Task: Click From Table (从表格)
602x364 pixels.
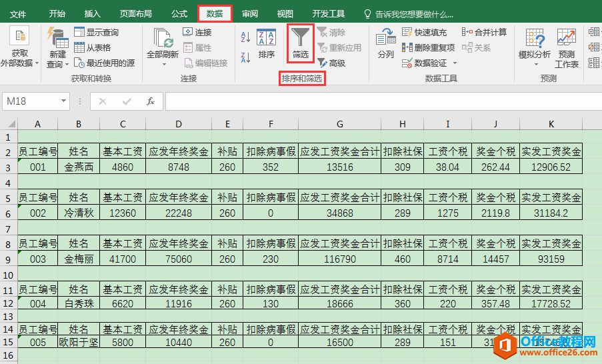Action: click(92, 47)
